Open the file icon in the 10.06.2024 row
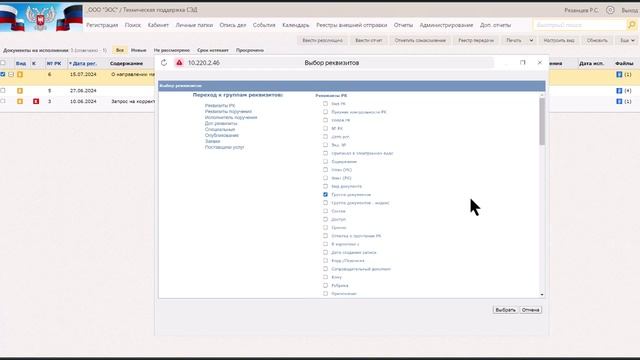 [619, 101]
